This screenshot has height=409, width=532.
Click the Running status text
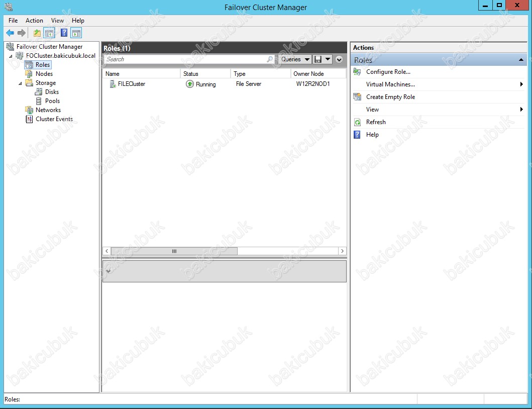(205, 84)
